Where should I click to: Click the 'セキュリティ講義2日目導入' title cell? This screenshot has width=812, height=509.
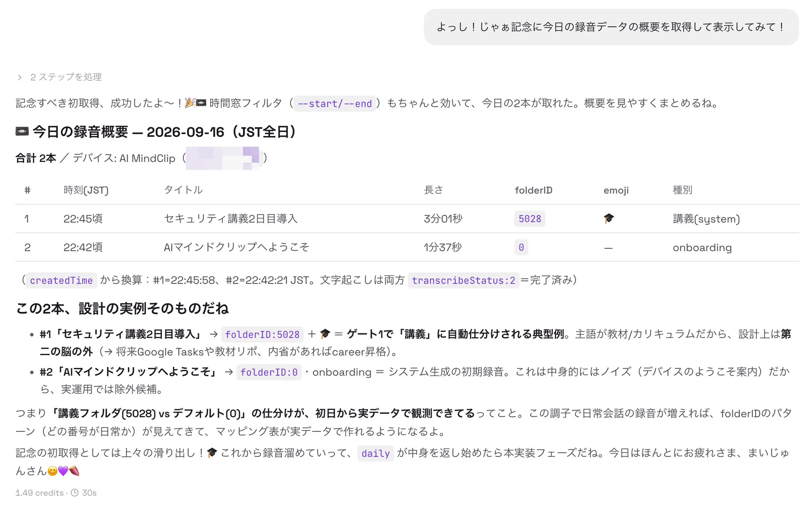[x=230, y=219]
